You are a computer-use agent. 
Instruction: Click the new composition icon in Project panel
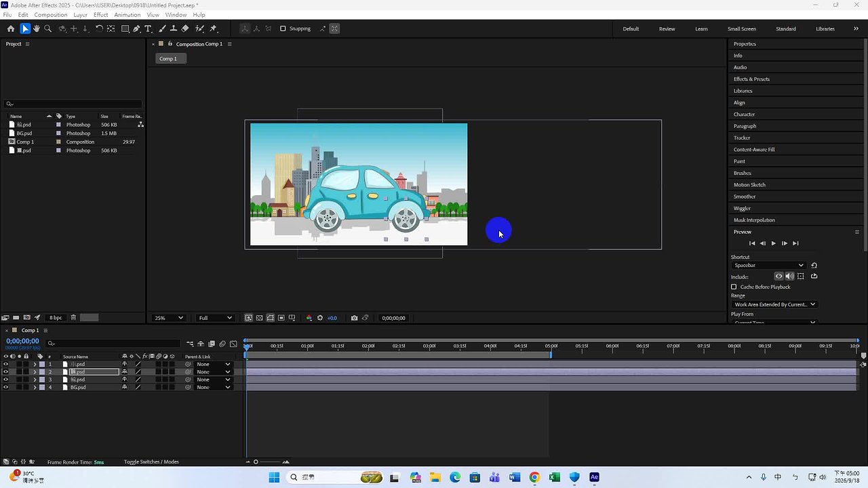pyautogui.click(x=26, y=317)
